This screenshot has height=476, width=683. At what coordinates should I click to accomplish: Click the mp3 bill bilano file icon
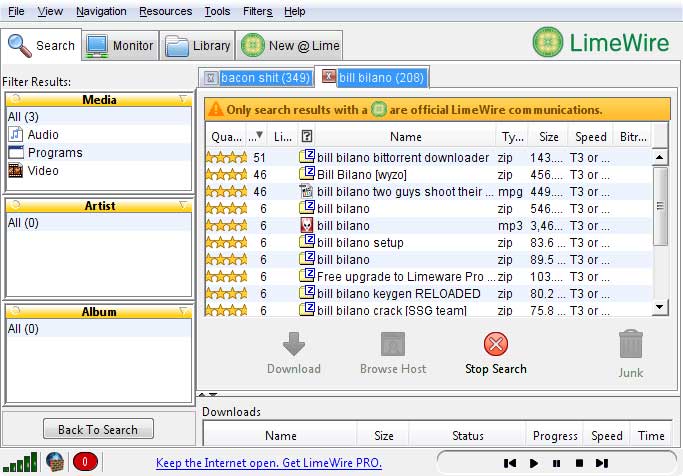click(307, 225)
